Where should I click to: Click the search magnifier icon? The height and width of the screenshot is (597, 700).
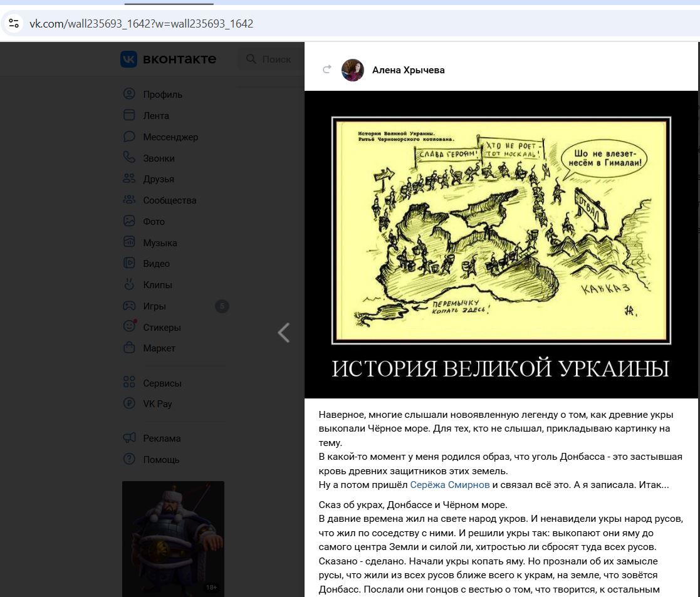pyautogui.click(x=251, y=59)
